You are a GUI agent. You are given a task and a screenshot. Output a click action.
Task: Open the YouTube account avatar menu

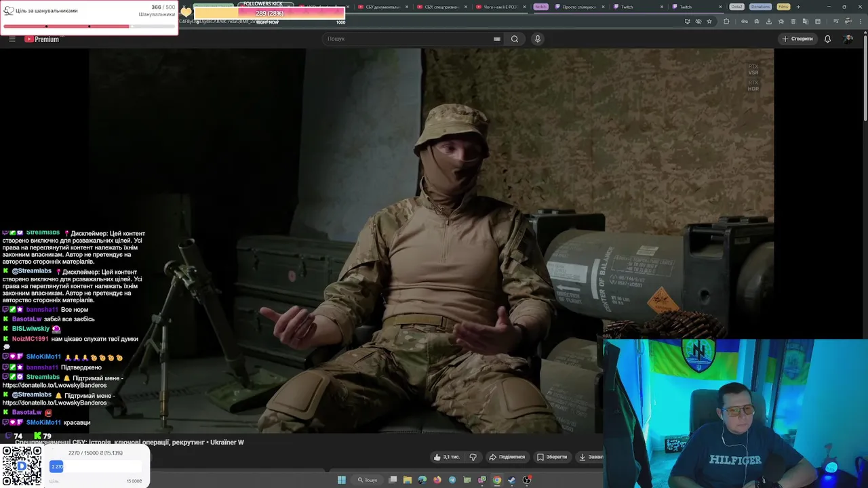coord(848,39)
